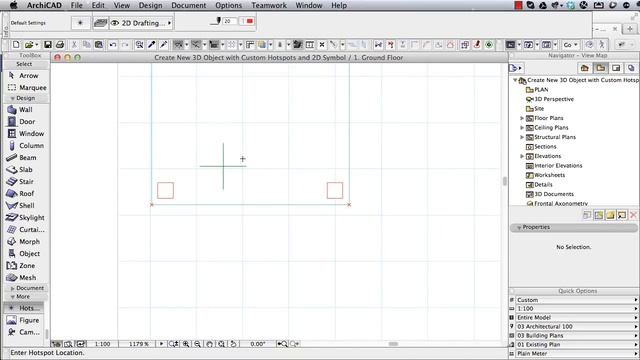Expand Ceiling Plans in Navigator
This screenshot has width=640, height=360.
tap(522, 128)
